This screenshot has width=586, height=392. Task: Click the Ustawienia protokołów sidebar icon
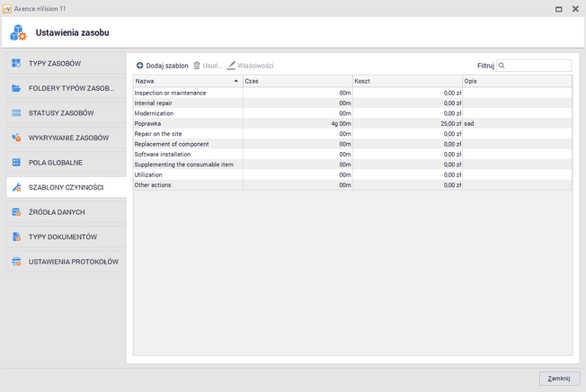(17, 263)
